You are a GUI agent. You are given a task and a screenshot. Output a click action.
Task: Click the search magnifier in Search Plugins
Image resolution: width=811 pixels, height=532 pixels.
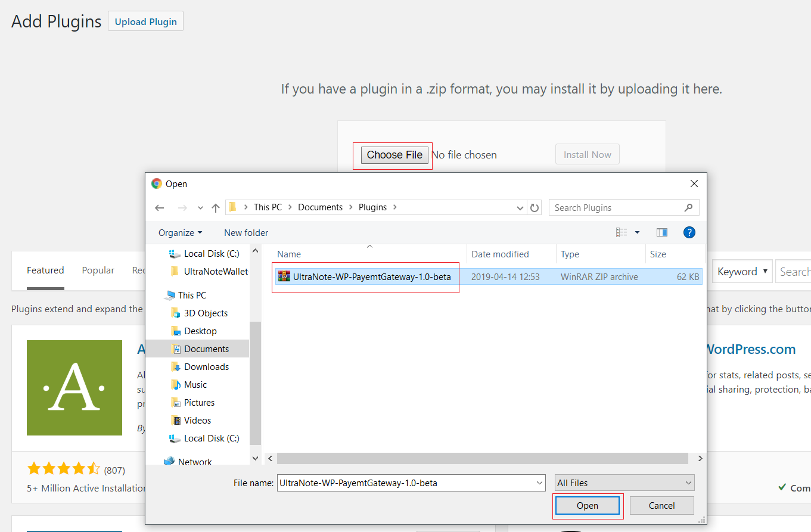(689, 207)
